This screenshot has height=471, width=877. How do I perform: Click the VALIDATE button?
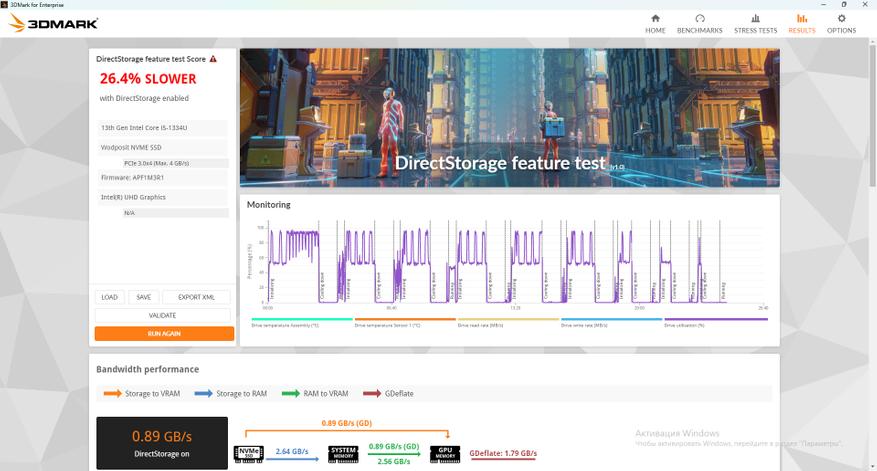(163, 315)
